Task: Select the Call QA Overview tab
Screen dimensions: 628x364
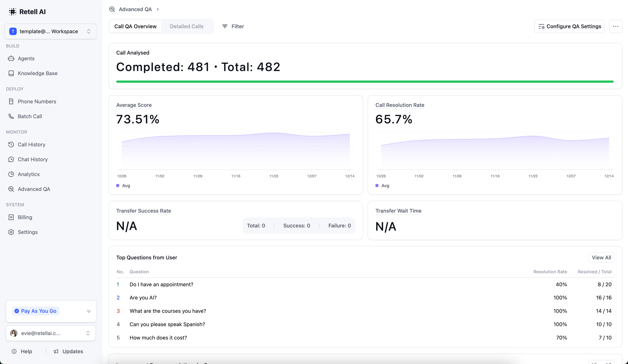Action: [135, 26]
